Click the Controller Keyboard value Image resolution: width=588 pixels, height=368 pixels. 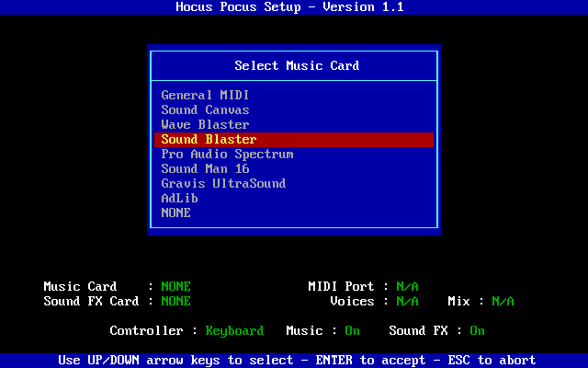pyautogui.click(x=235, y=331)
